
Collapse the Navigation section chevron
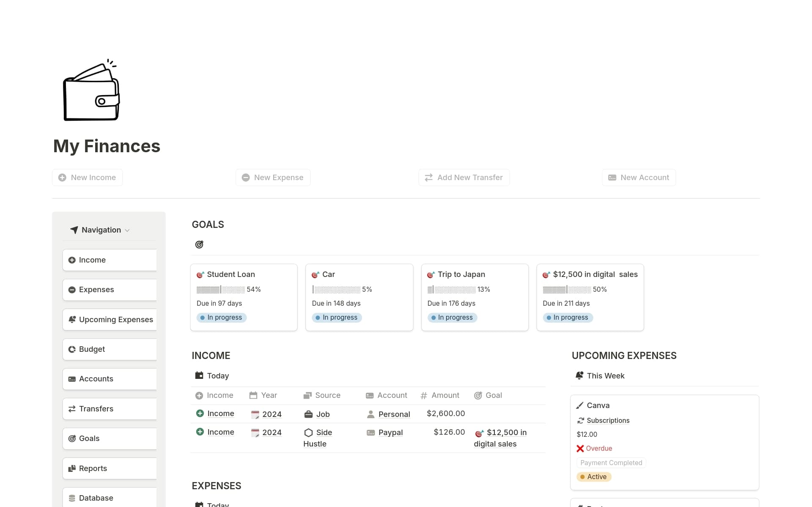click(x=128, y=230)
